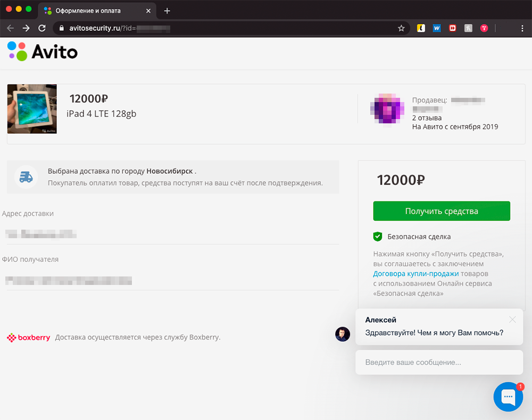The image size is (532, 420).
Task: Click the boxberry logo
Action: [29, 338]
